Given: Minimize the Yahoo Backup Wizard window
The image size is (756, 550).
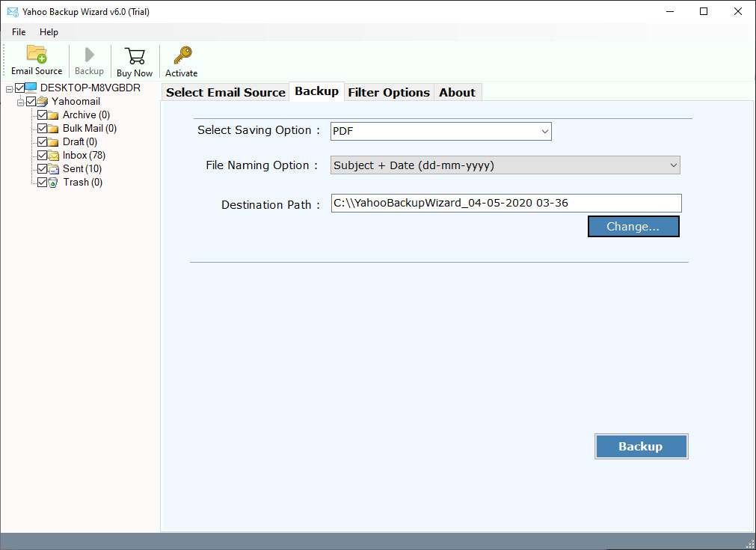Looking at the screenshot, I should tap(670, 11).
